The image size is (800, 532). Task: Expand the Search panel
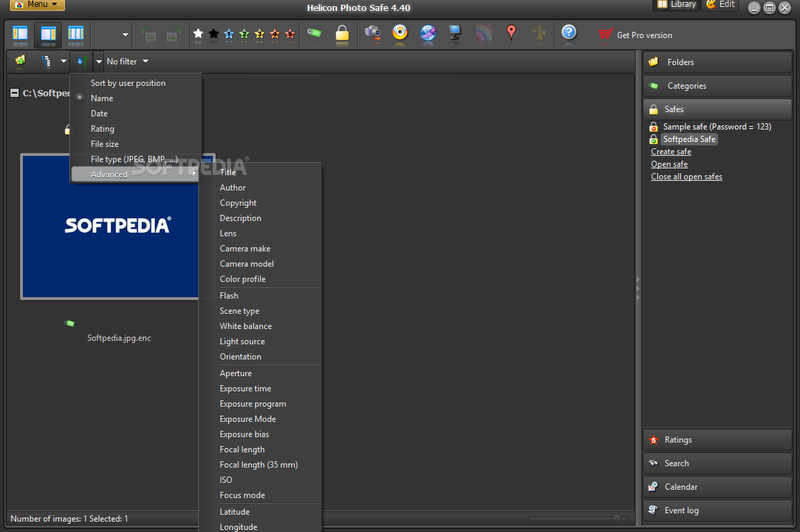click(718, 463)
